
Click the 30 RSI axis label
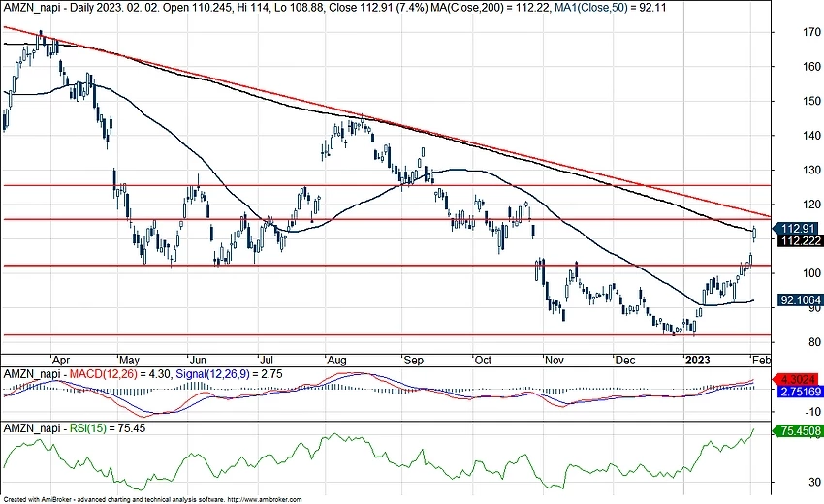814,482
